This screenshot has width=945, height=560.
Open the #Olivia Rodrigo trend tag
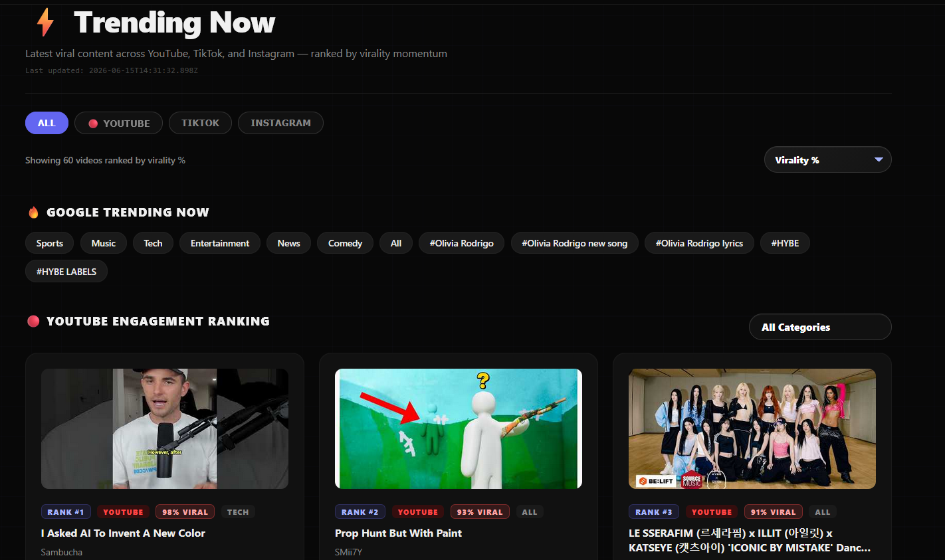[461, 243]
